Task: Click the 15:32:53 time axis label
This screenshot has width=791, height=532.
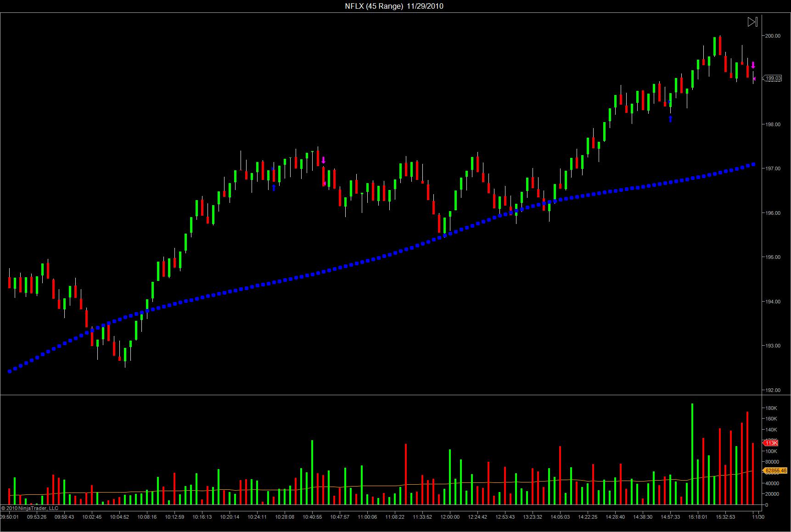Action: click(725, 517)
